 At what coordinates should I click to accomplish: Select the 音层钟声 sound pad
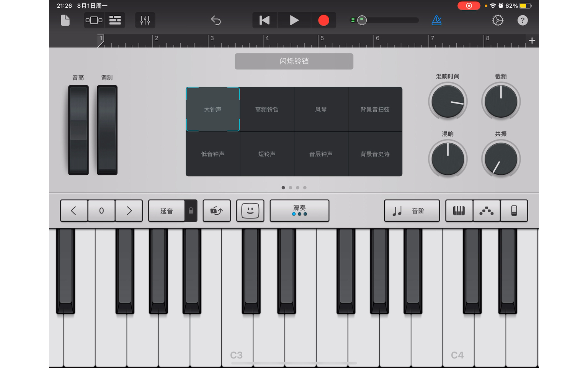(321, 154)
